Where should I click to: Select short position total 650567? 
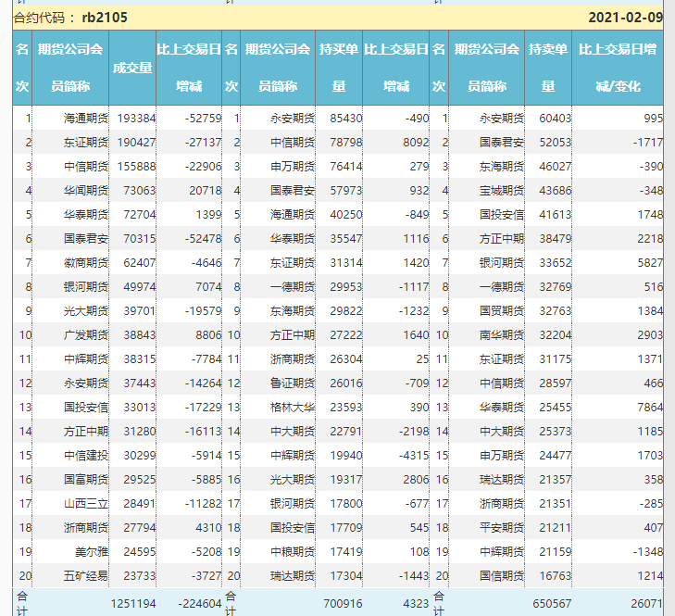pyautogui.click(x=552, y=604)
